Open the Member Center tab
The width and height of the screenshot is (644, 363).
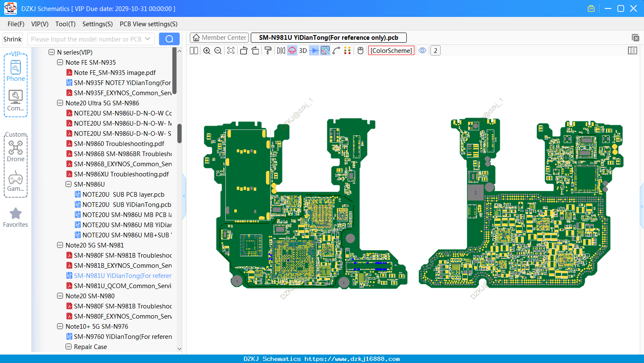(x=219, y=38)
